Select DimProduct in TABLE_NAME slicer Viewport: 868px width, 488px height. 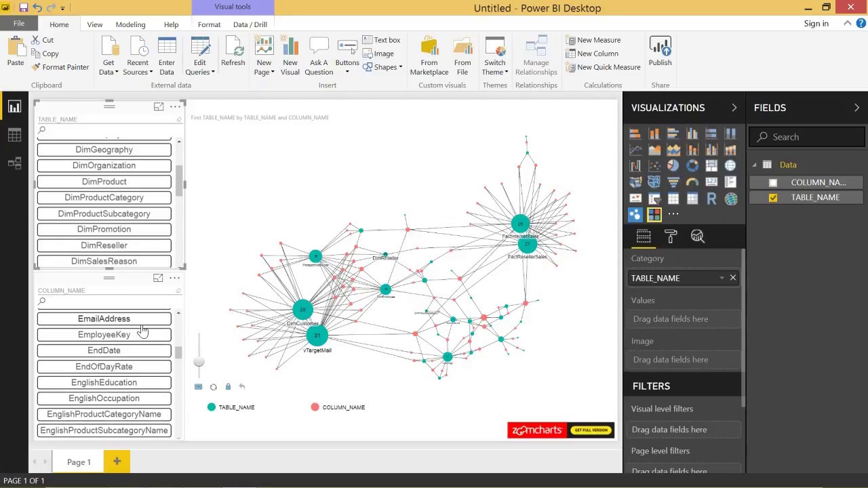pos(104,182)
